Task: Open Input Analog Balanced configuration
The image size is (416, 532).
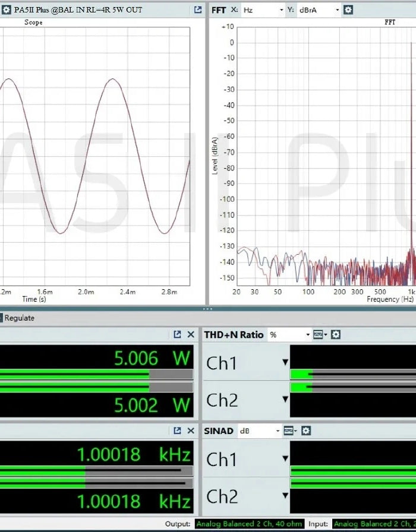Action: click(x=374, y=524)
